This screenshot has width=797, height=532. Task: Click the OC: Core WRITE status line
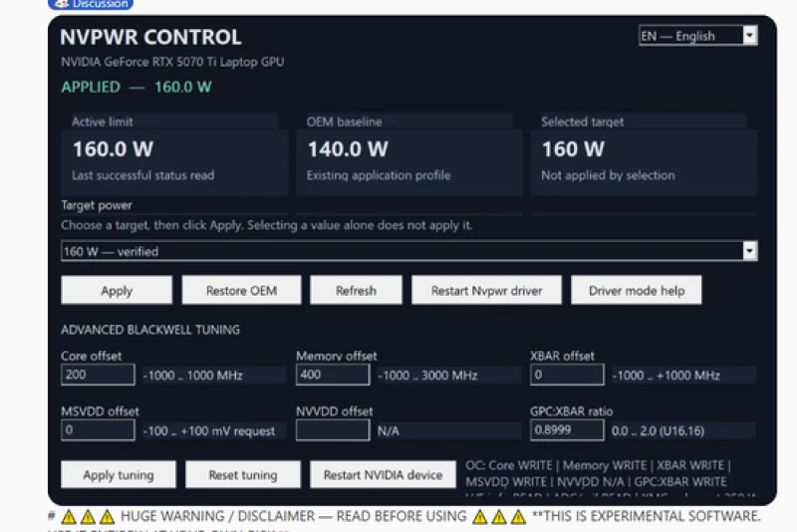click(x=598, y=465)
